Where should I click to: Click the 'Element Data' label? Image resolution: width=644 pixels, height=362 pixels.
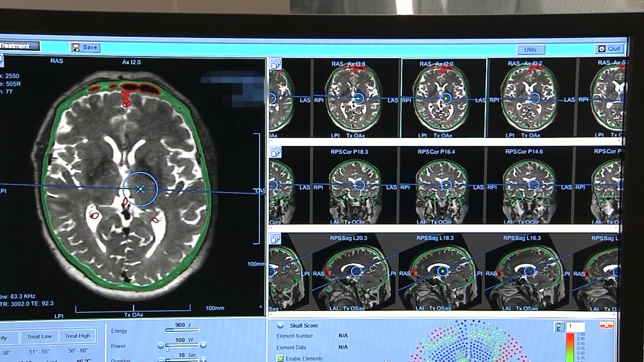coord(291,347)
